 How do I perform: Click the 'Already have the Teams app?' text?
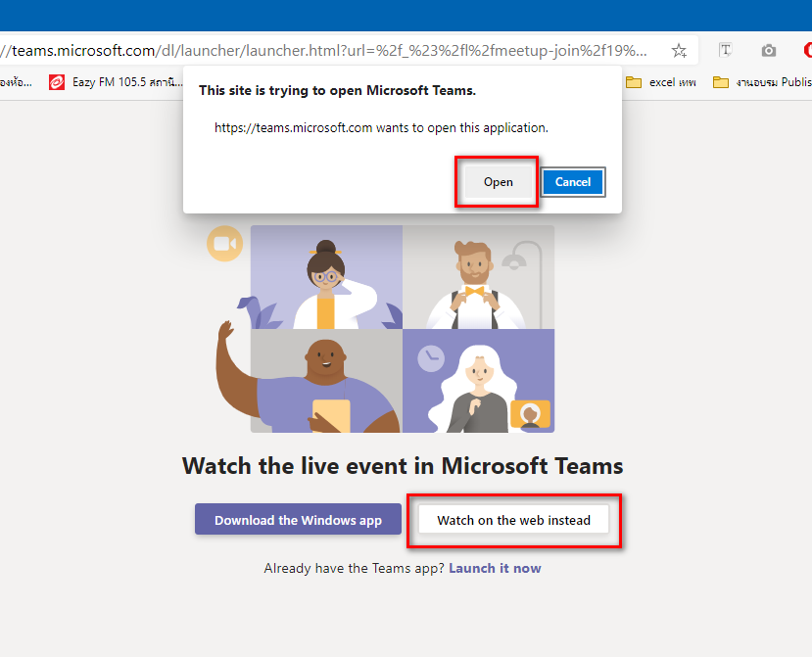tap(355, 569)
